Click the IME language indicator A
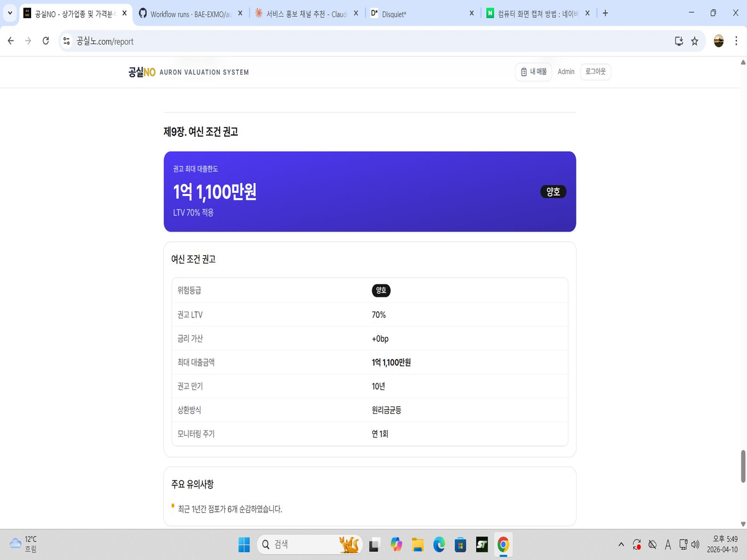 pos(668,544)
